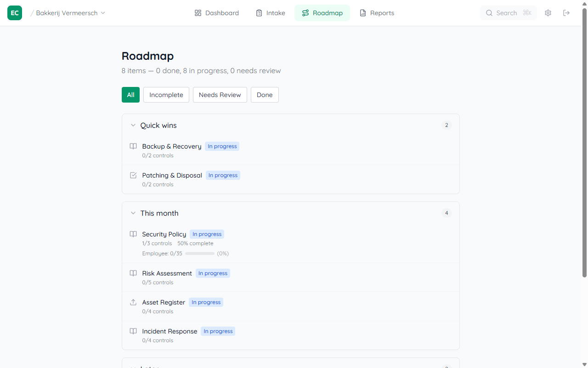Click the EC workspace logo
The height and width of the screenshot is (368, 588).
click(x=14, y=13)
